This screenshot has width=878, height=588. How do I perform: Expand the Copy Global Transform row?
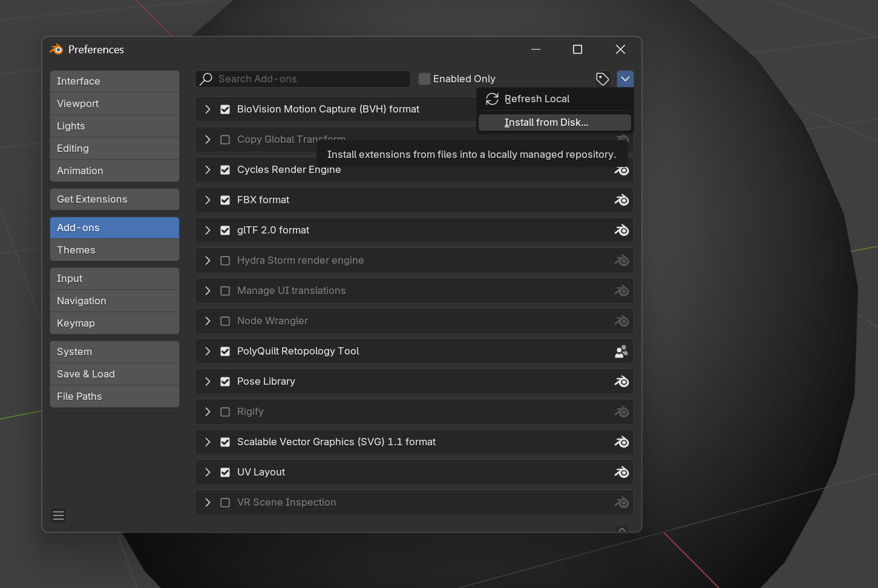(208, 139)
